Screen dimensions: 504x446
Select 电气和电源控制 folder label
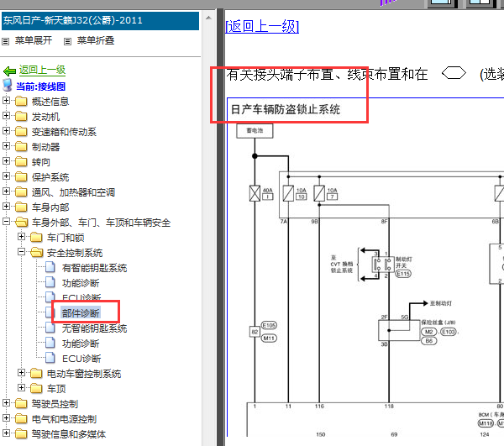click(x=64, y=419)
